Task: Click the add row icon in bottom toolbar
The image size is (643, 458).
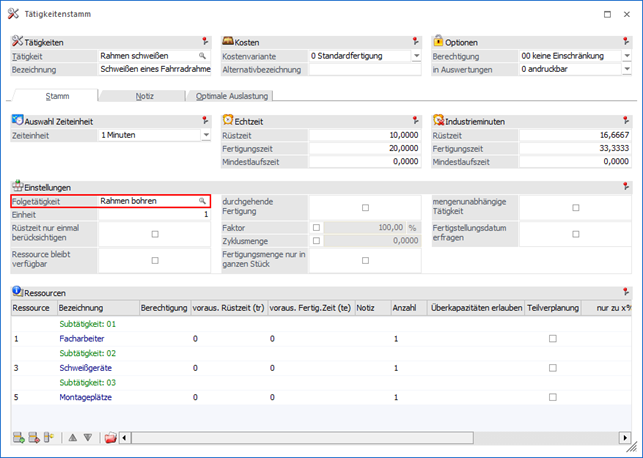Action: pyautogui.click(x=19, y=437)
